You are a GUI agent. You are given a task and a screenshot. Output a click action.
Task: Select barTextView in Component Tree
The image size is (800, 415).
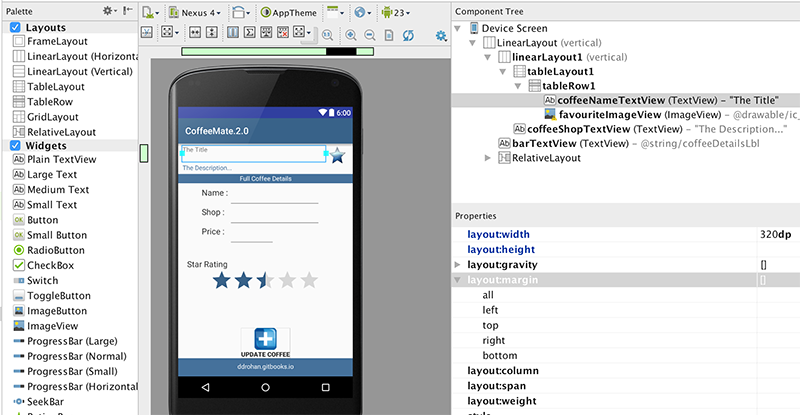click(629, 143)
